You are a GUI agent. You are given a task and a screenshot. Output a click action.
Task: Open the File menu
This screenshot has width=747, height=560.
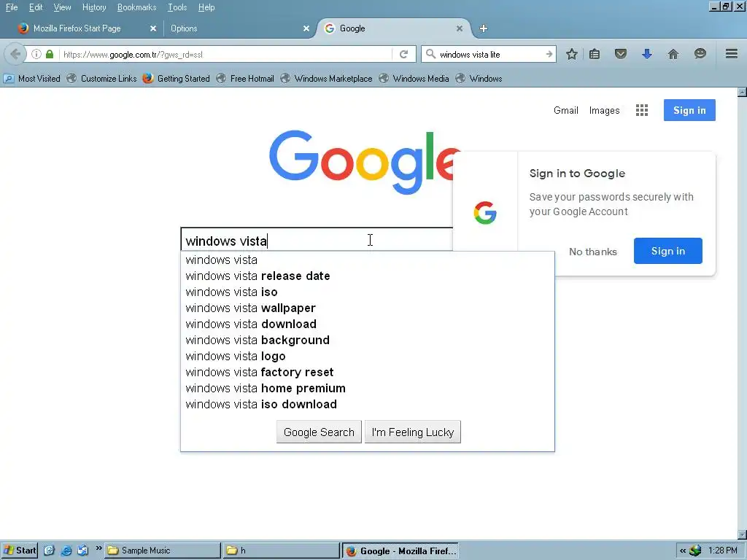point(12,7)
